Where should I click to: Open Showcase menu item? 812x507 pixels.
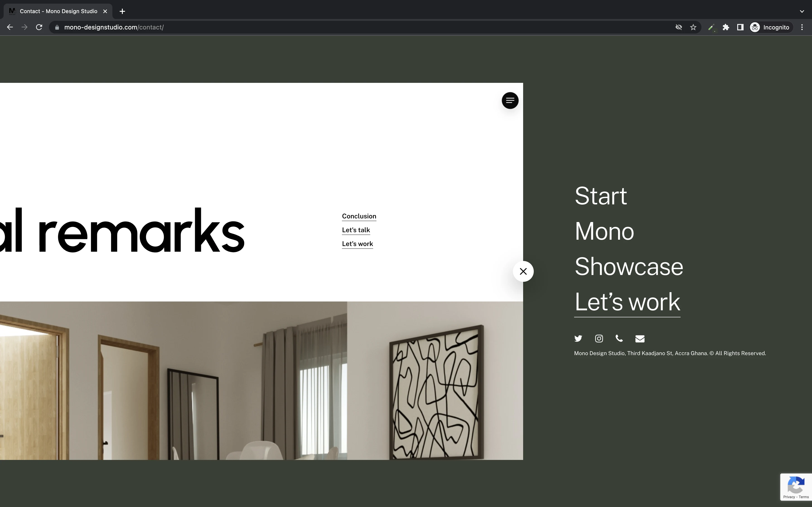coord(628,267)
